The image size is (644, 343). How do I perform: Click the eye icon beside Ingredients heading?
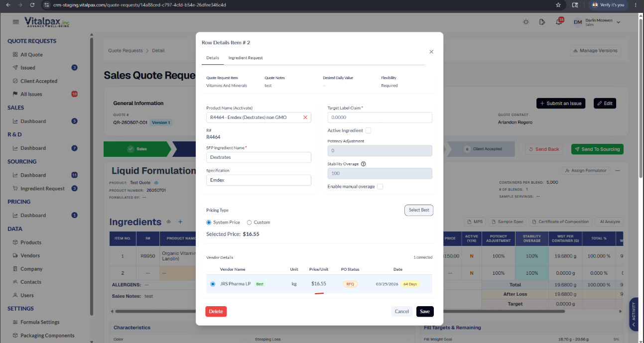168,222
